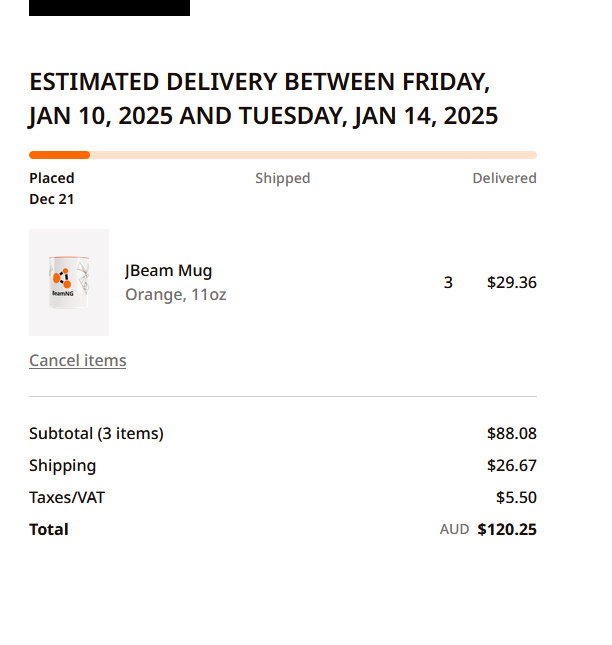
Task: Select the Placed status label
Action: pos(52,178)
